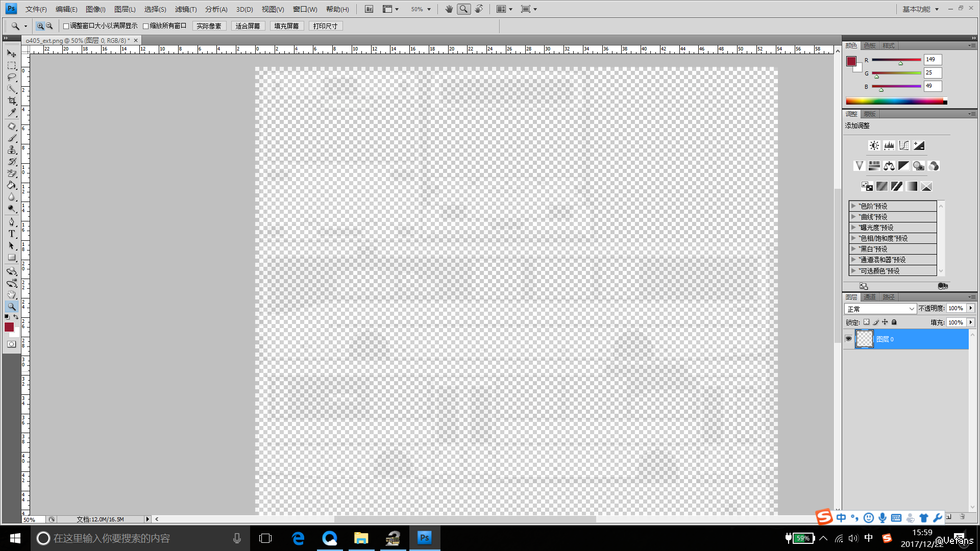Expand the 曲线 presets list
The image size is (980, 551).
click(853, 217)
